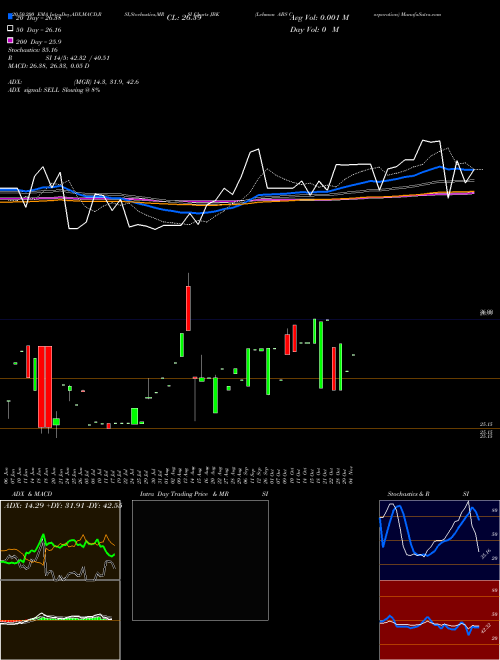Click the white 50 Day legend swatch
500x660 pixels.
tap(10, 29)
